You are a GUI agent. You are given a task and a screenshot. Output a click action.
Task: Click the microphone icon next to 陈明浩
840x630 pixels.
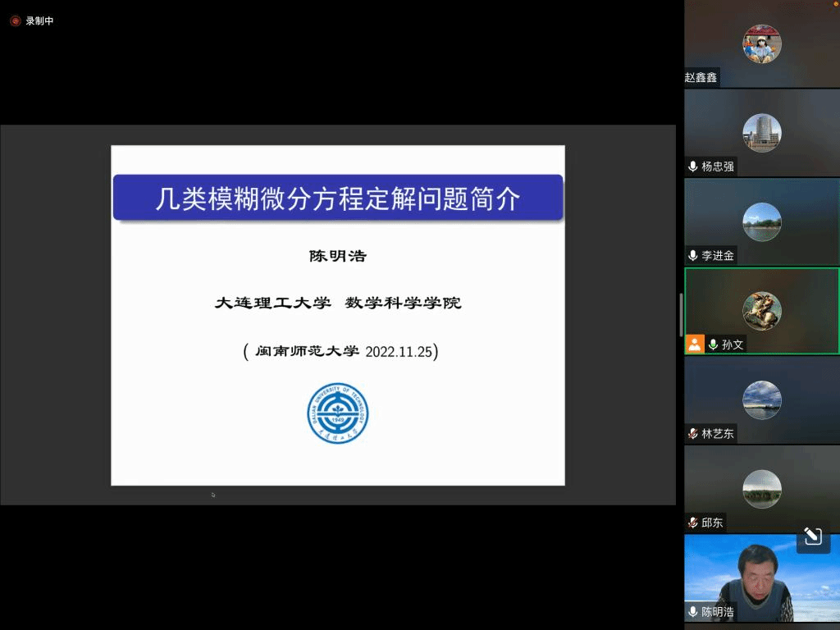tap(693, 612)
